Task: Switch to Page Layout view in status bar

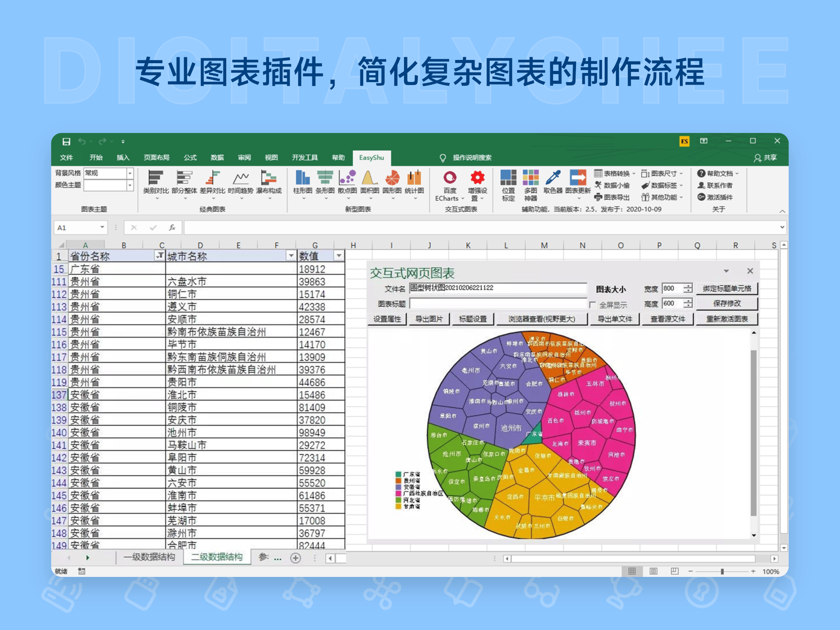Action: (x=653, y=571)
